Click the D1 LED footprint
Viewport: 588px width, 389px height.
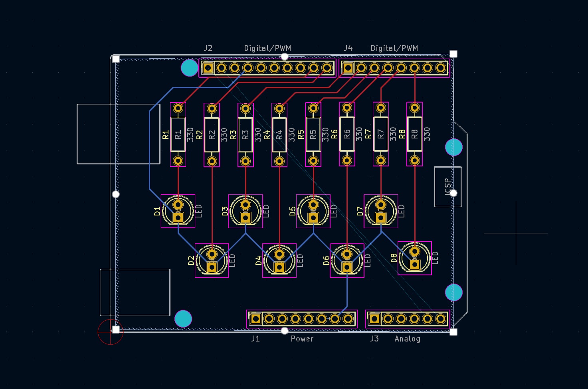178,211
